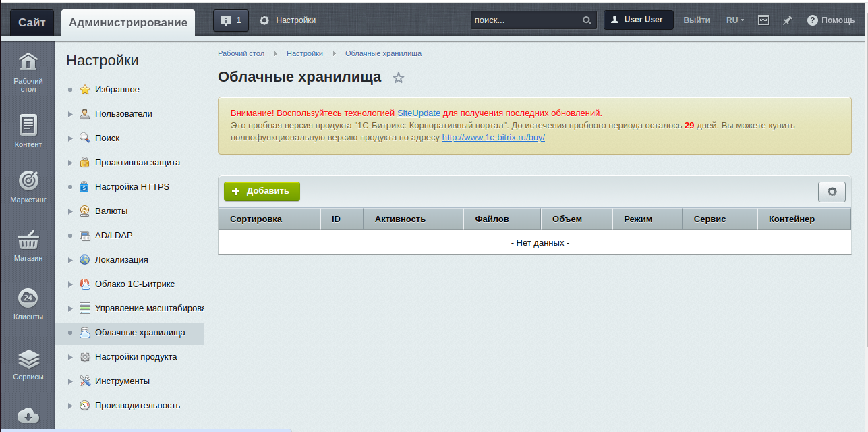
Task: Click Настройки breadcrumb link
Action: click(305, 53)
